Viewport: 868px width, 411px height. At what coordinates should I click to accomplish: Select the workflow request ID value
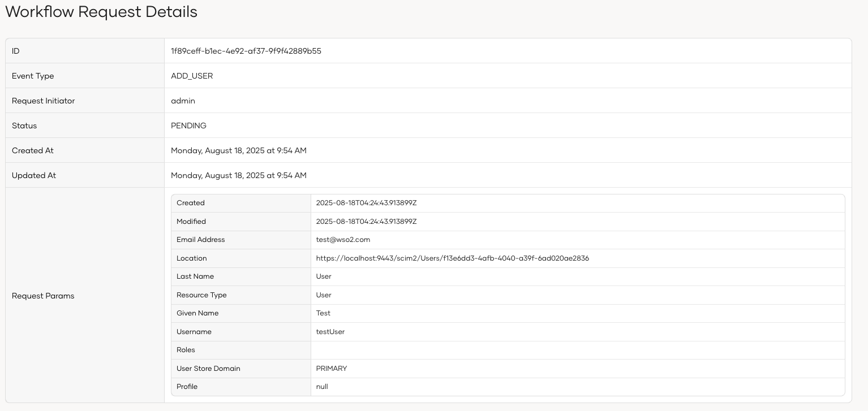246,51
